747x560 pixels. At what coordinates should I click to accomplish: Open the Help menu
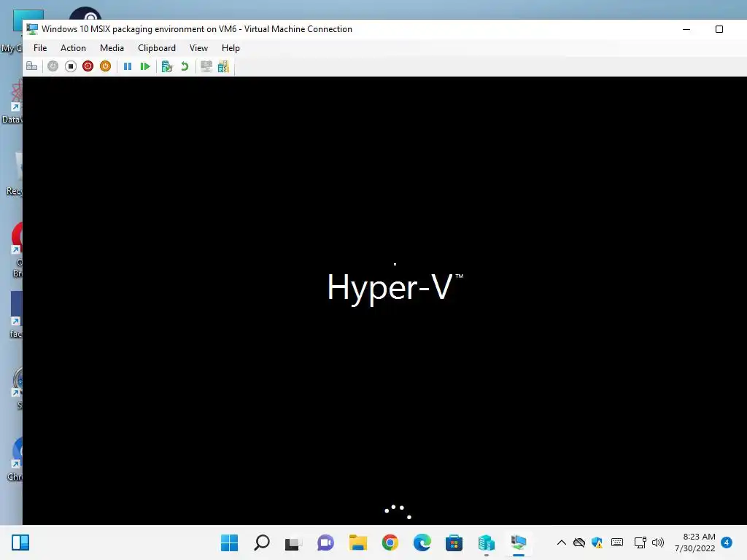coord(231,48)
